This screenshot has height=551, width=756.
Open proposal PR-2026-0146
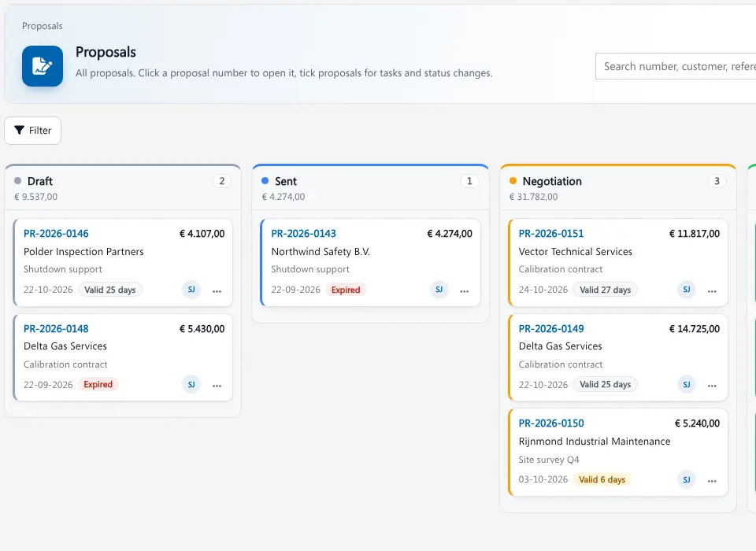coord(56,234)
